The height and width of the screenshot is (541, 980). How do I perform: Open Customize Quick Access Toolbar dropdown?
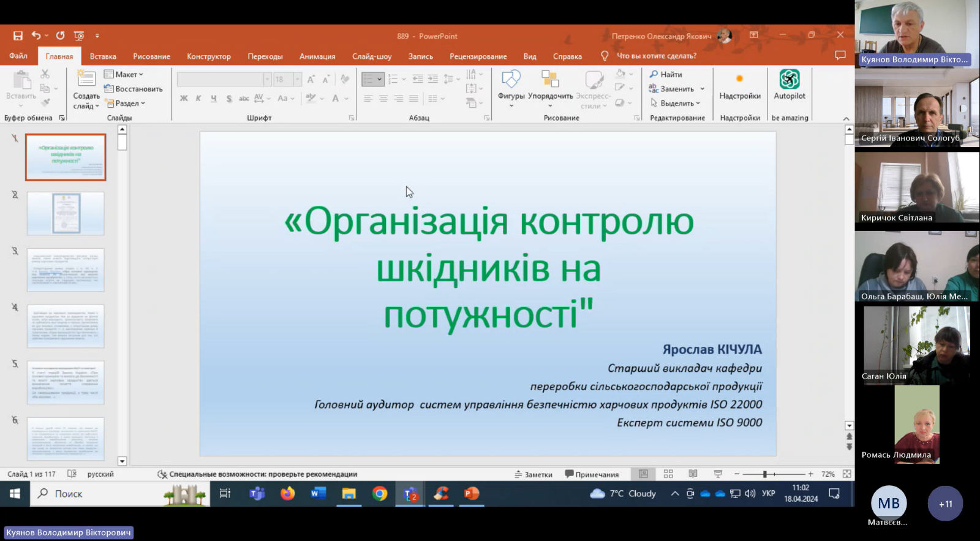coord(97,36)
